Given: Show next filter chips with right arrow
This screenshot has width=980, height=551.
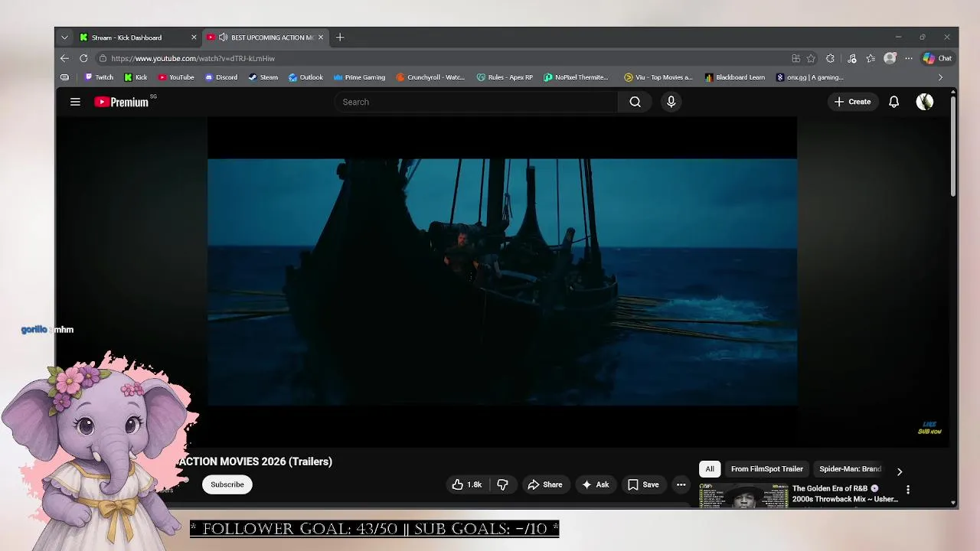Looking at the screenshot, I should point(900,471).
